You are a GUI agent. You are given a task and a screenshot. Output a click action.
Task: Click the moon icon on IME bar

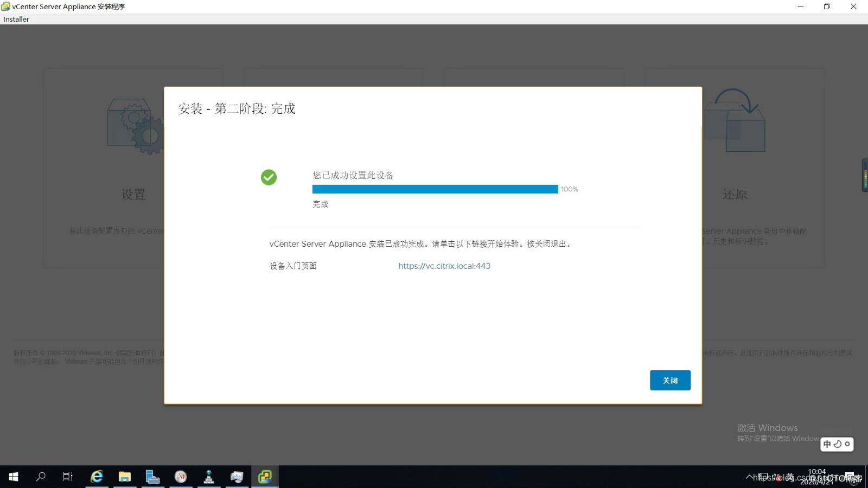838,444
